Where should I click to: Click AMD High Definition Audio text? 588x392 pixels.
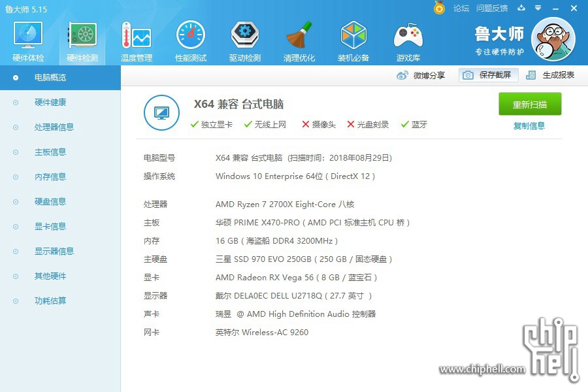[296, 314]
